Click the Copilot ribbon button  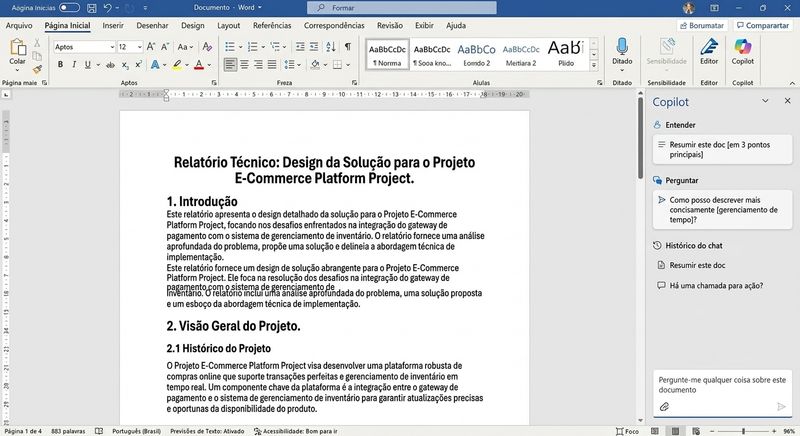[x=742, y=52]
